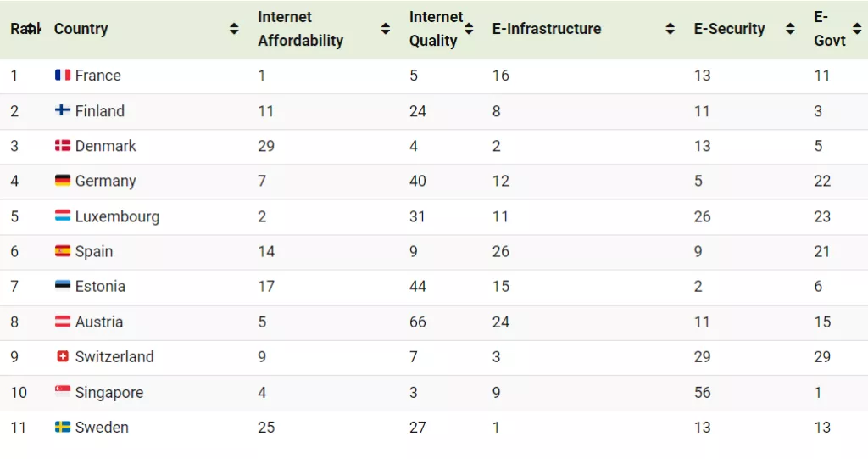Select the Country column header label
The width and height of the screenshot is (868, 459).
[81, 29]
